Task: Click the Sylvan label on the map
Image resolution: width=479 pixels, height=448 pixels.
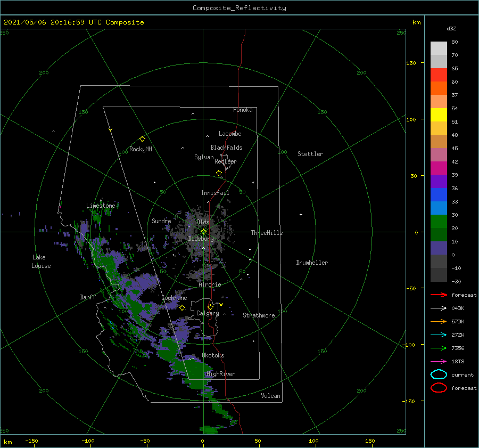Action: [x=204, y=157]
